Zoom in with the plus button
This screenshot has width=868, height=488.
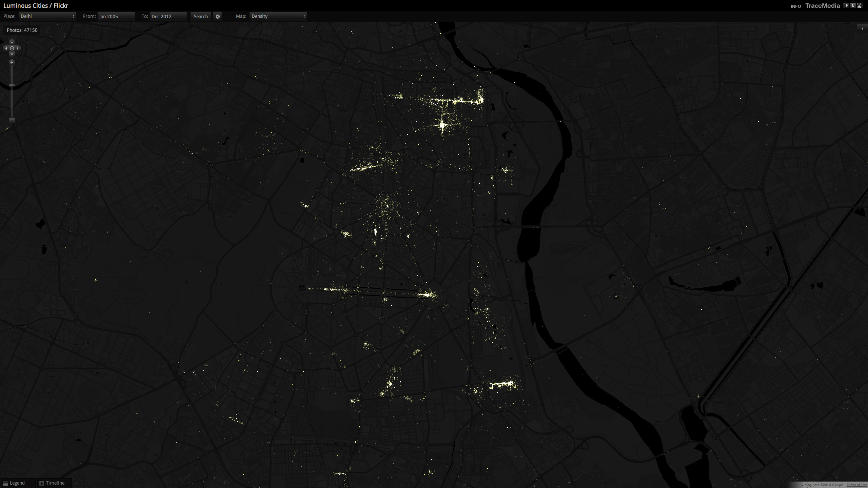coord(12,63)
